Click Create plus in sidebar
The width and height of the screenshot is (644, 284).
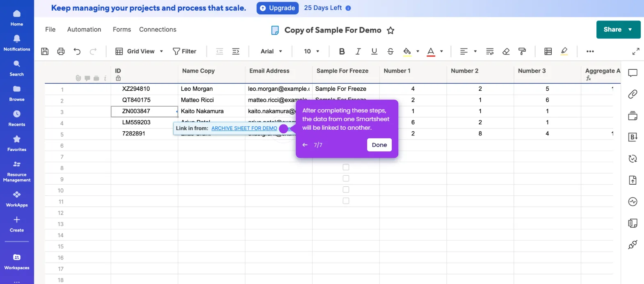point(17,224)
